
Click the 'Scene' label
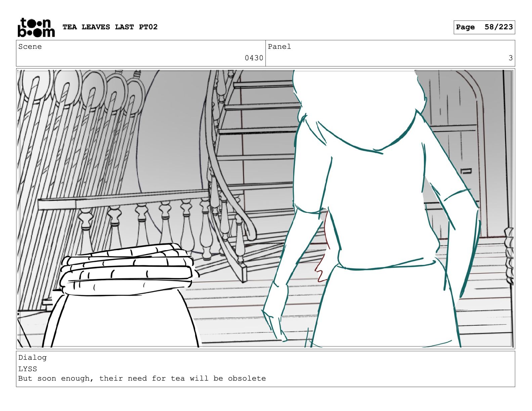pyautogui.click(x=30, y=47)
